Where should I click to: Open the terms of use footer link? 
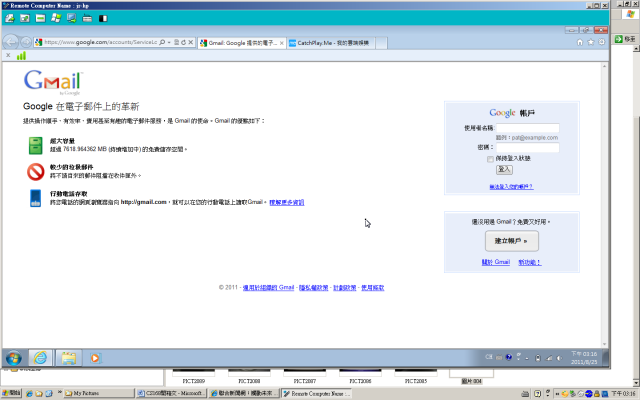[x=373, y=288]
